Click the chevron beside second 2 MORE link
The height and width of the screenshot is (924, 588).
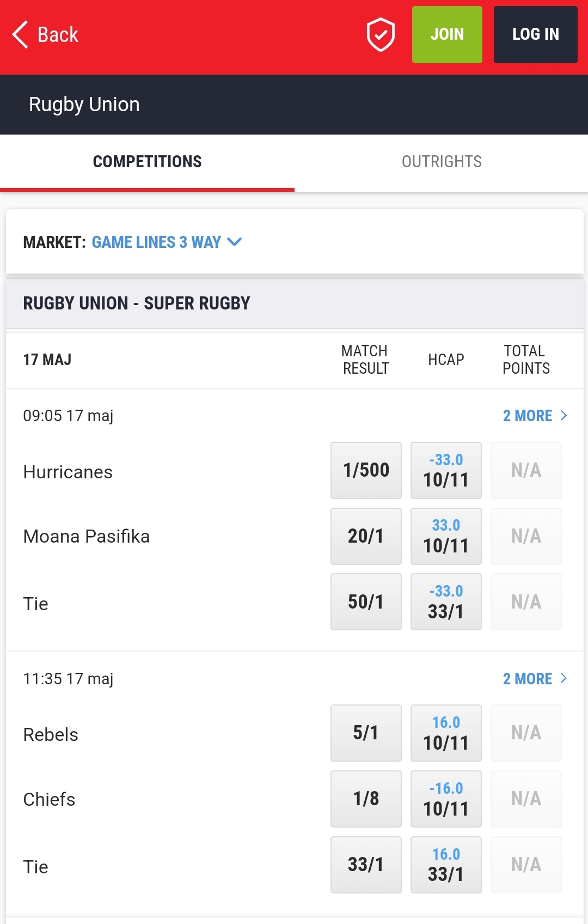pyautogui.click(x=563, y=678)
